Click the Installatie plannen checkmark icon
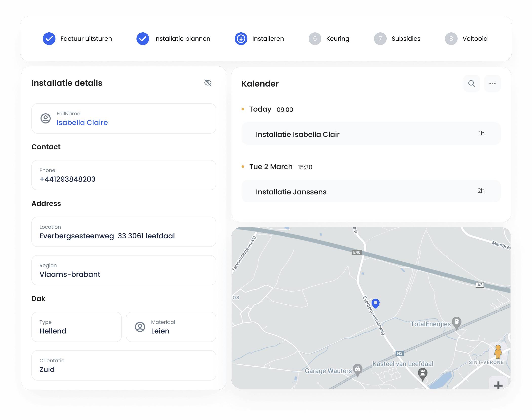Screen dimensions: 532x420 point(143,39)
